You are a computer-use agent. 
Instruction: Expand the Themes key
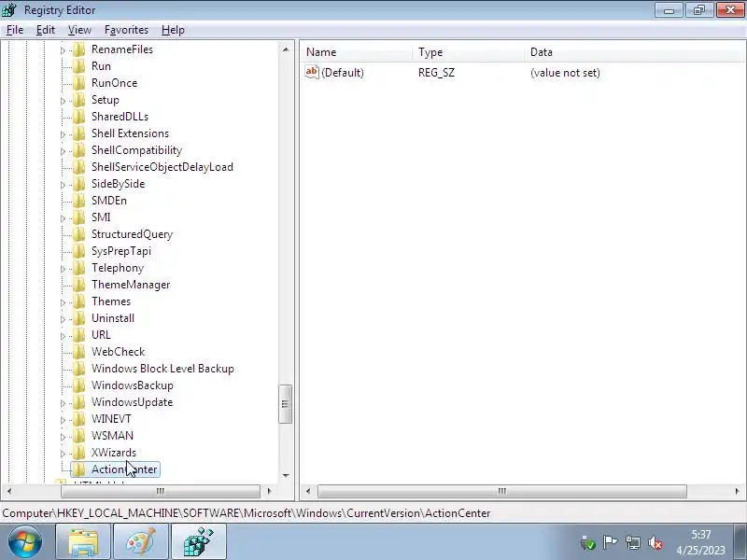pyautogui.click(x=63, y=301)
